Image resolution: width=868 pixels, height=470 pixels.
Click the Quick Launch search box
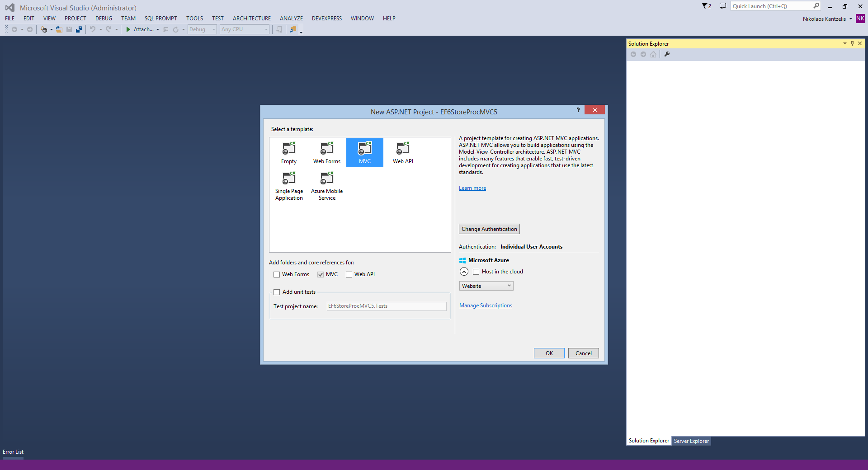[772, 6]
